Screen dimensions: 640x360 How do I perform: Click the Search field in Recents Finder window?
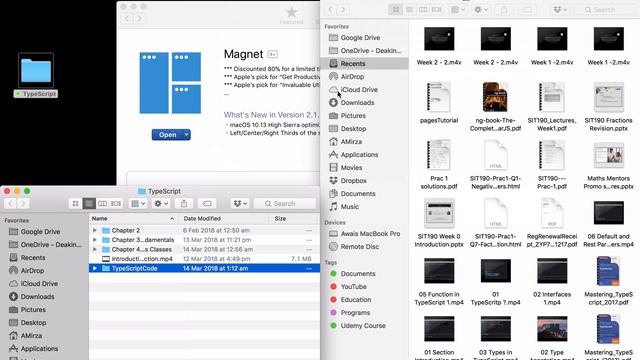click(605, 9)
